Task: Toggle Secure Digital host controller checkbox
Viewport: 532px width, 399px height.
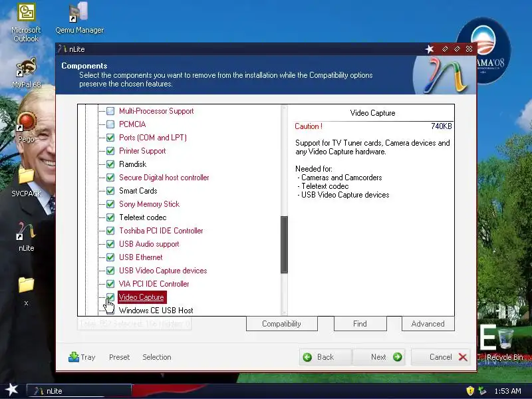Action: point(110,178)
